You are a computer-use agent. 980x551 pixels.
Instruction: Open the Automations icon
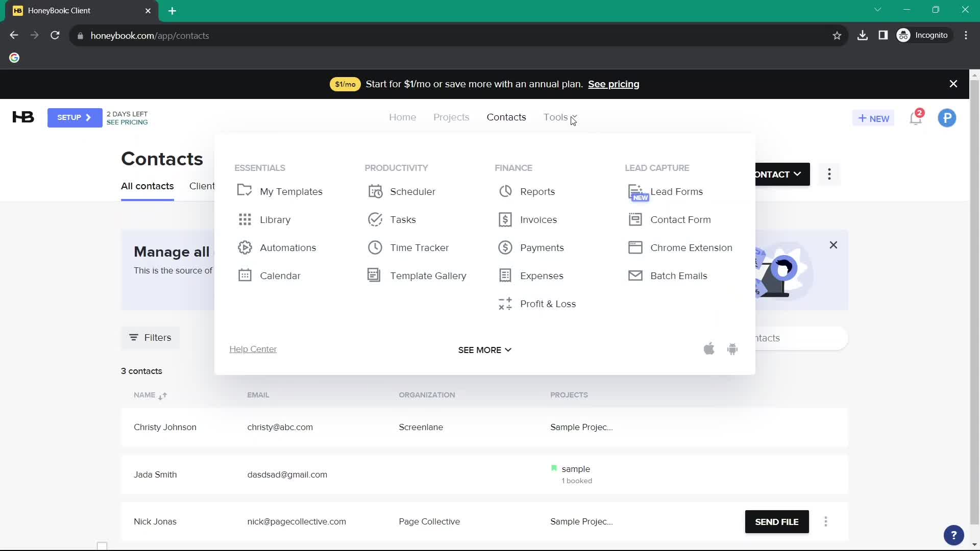244,247
